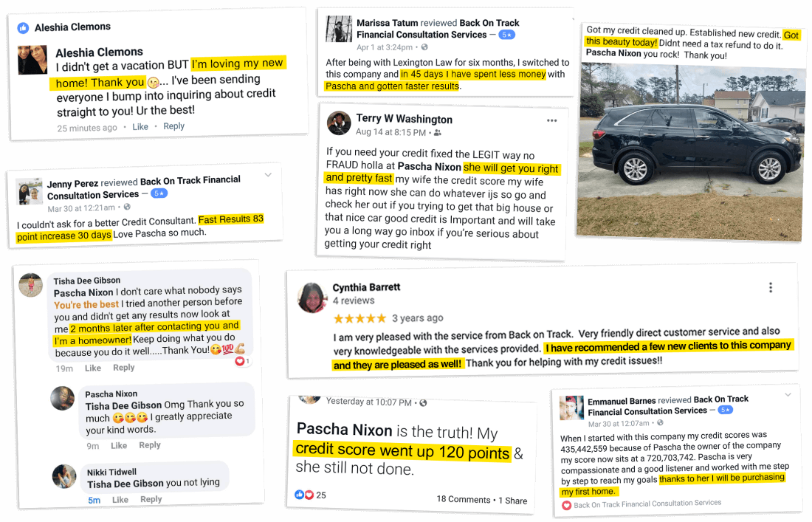Click heart reaction on Tisha Dee Gibson's comment

tap(240, 361)
